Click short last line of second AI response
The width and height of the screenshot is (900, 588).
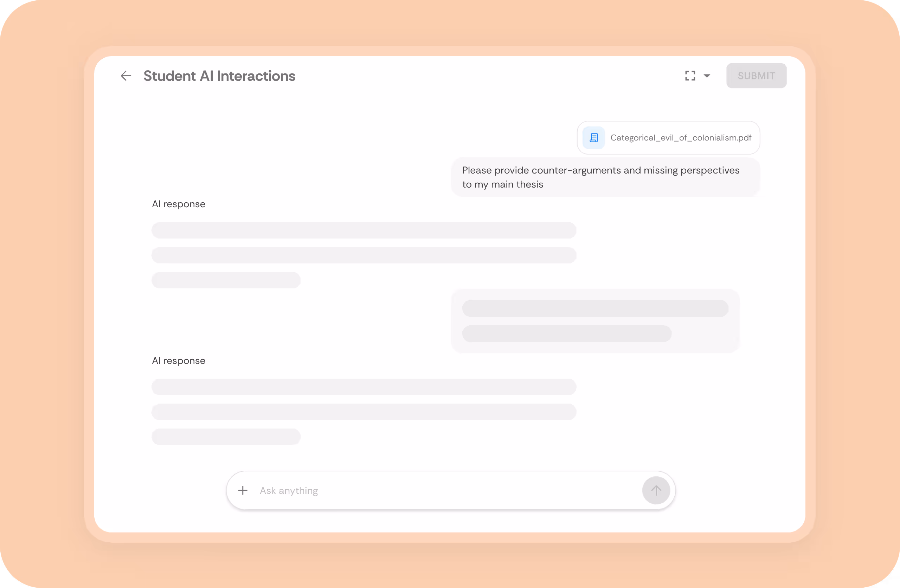[226, 437]
